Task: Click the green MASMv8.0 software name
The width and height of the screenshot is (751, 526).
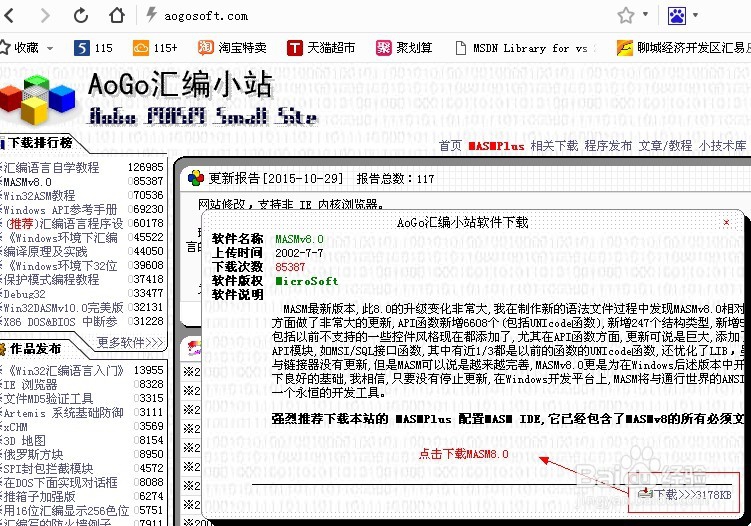Action: [299, 239]
